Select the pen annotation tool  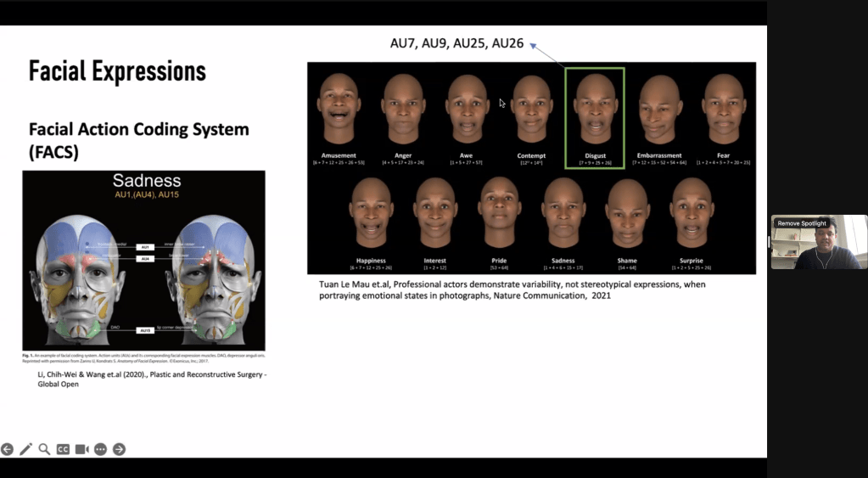click(x=25, y=449)
